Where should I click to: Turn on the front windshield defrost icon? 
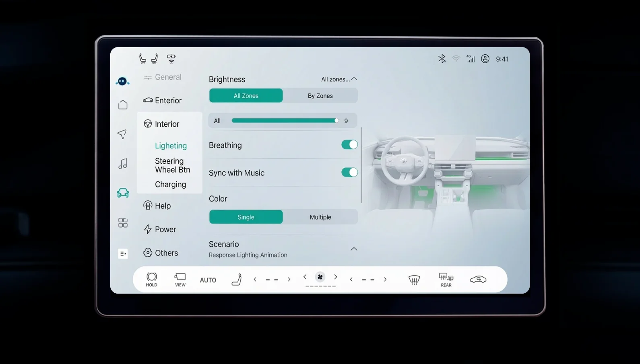414,280
